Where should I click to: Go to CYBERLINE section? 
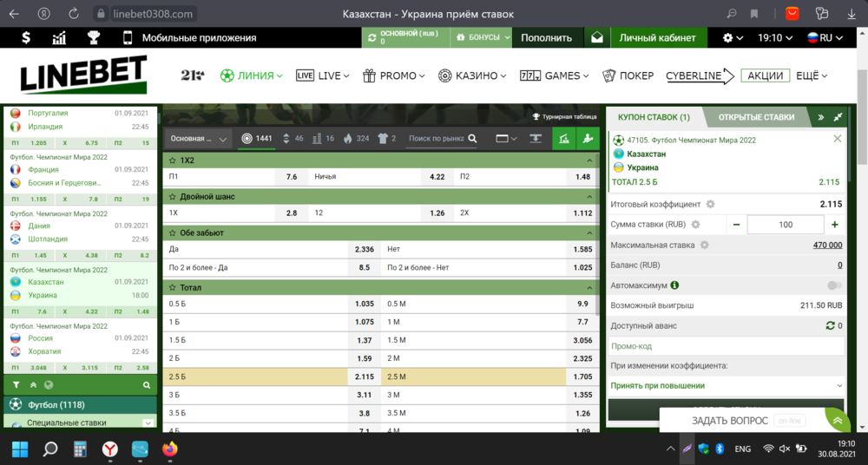(x=699, y=75)
